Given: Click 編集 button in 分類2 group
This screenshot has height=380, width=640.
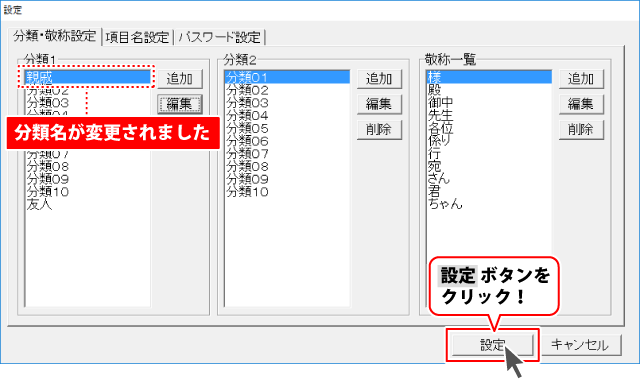Looking at the screenshot, I should (379, 104).
